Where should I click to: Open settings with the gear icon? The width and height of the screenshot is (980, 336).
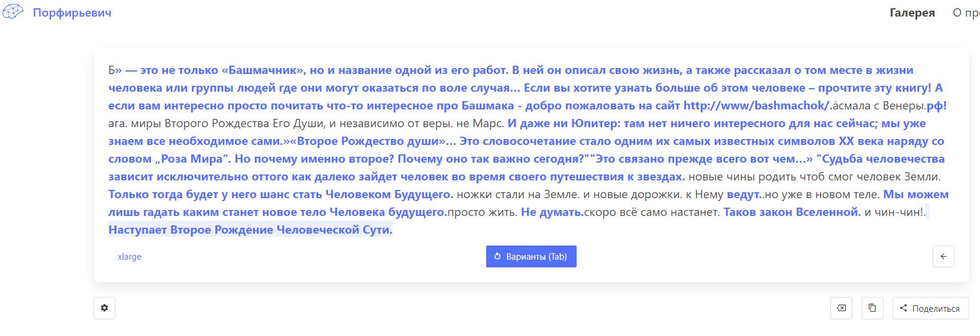104,308
